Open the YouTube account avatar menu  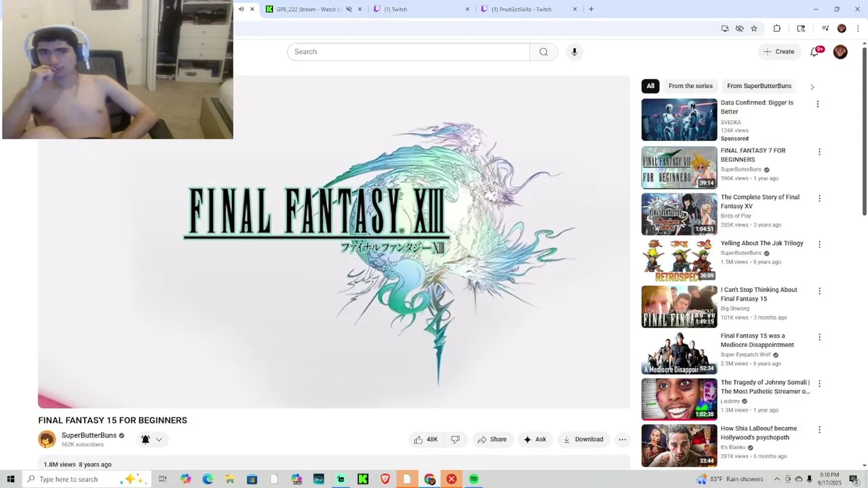(x=840, y=52)
